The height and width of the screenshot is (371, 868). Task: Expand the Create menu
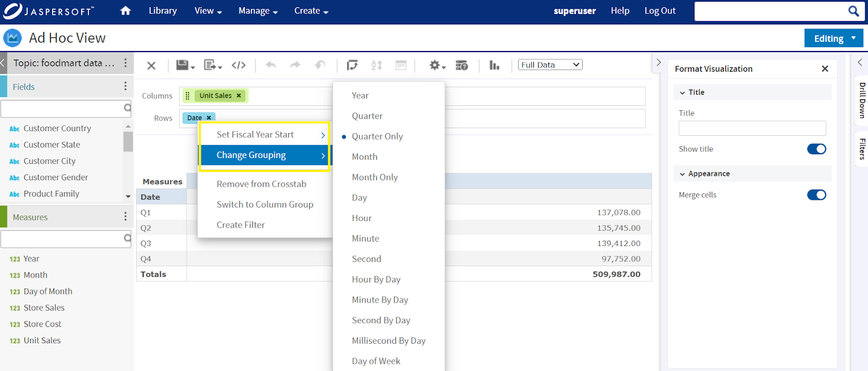tap(311, 11)
